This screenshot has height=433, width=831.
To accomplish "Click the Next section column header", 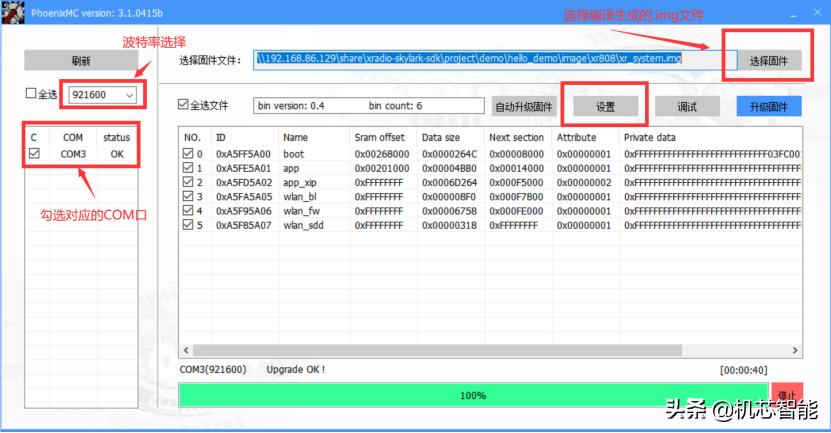I will [516, 138].
